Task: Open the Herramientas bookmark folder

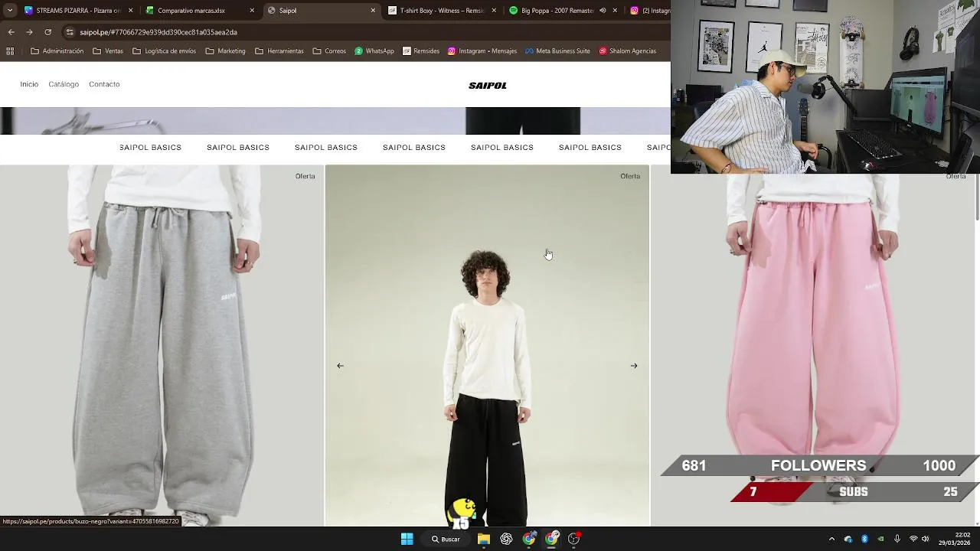Action: point(279,51)
